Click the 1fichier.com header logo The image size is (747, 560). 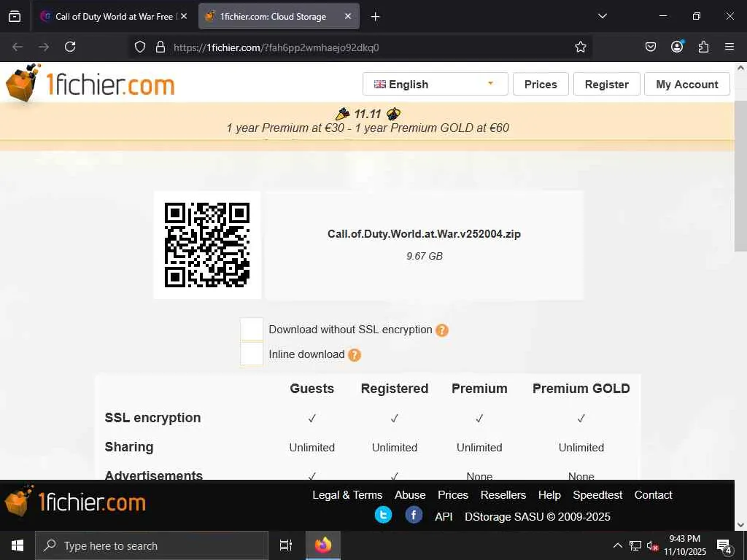pos(90,83)
